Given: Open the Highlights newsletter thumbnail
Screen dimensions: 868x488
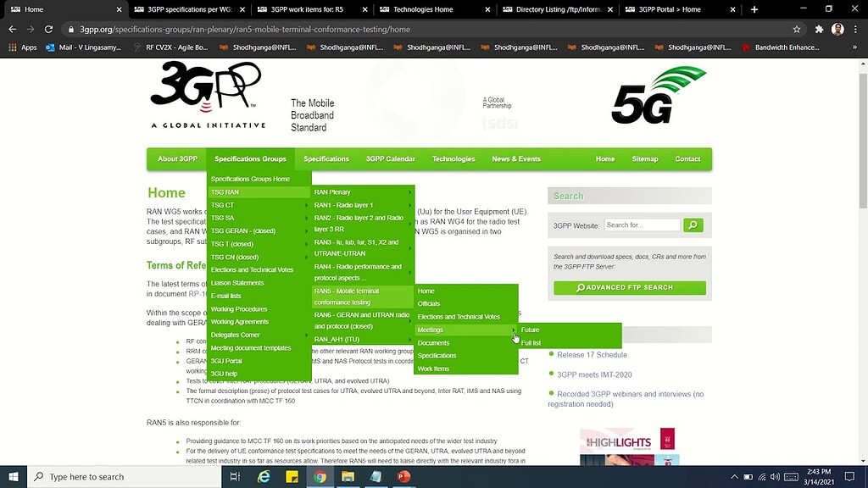Looking at the screenshot, I should pyautogui.click(x=630, y=446).
